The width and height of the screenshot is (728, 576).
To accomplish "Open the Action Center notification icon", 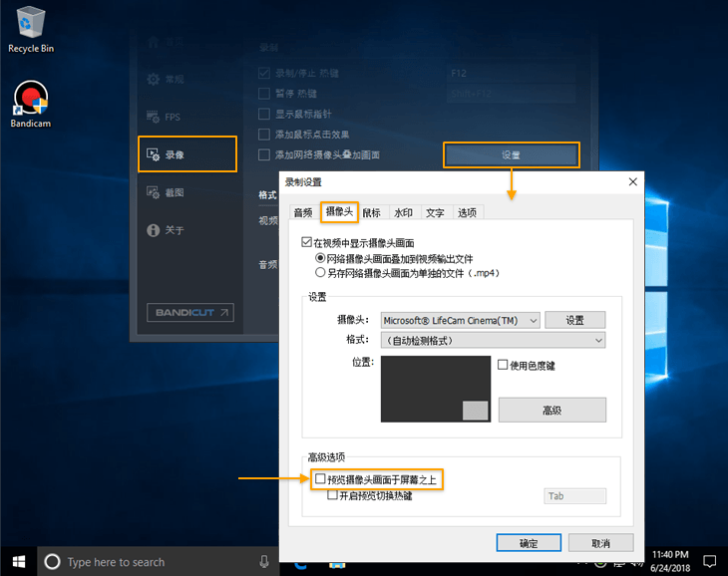I will click(x=709, y=562).
